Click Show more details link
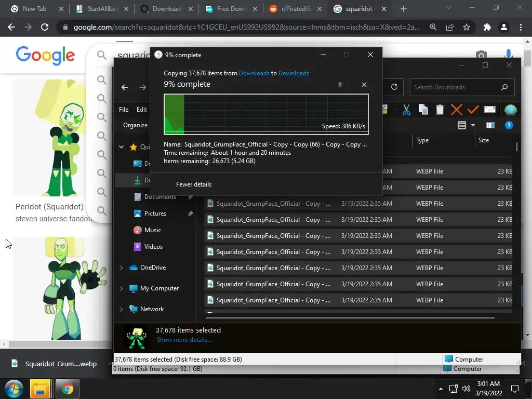The width and height of the screenshot is (532, 399). (184, 340)
